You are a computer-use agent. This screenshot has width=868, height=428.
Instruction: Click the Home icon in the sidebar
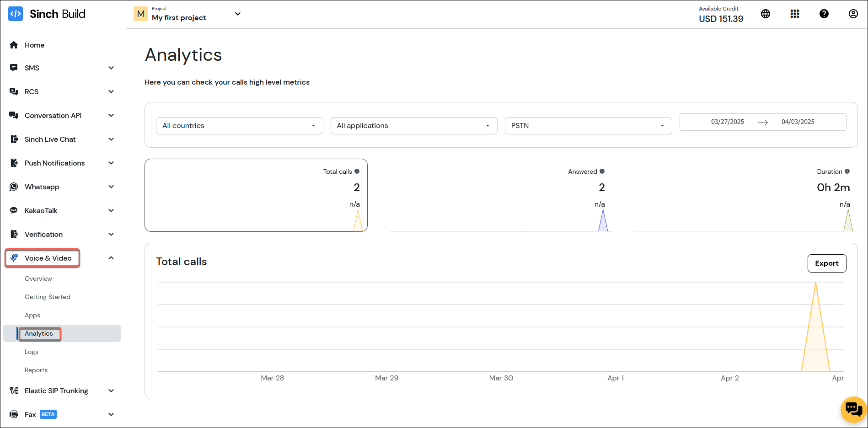[x=14, y=45]
